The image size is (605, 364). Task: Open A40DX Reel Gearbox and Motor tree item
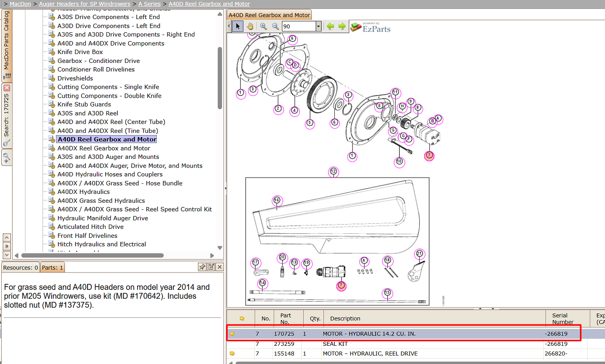pos(104,148)
